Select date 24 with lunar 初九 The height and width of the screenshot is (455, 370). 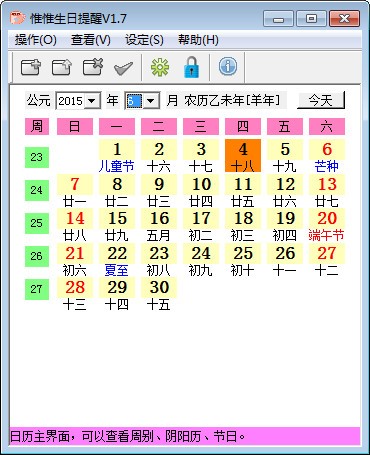click(x=201, y=260)
